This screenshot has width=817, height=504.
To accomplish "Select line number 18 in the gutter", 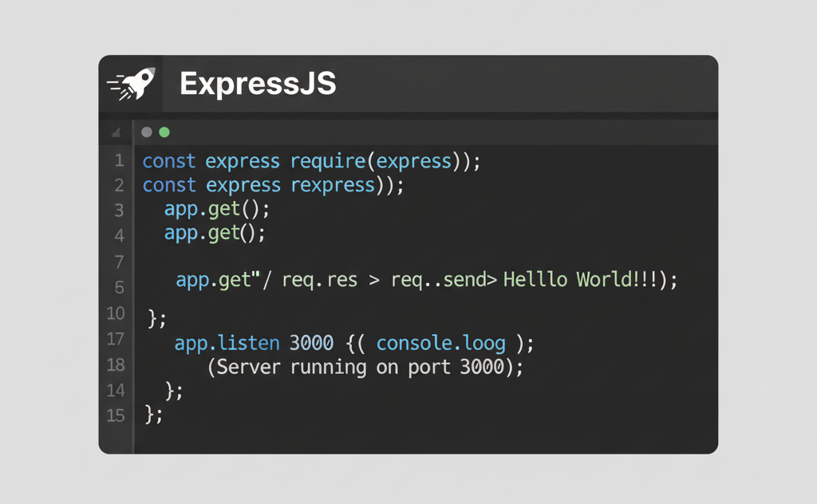I will pos(116,364).
